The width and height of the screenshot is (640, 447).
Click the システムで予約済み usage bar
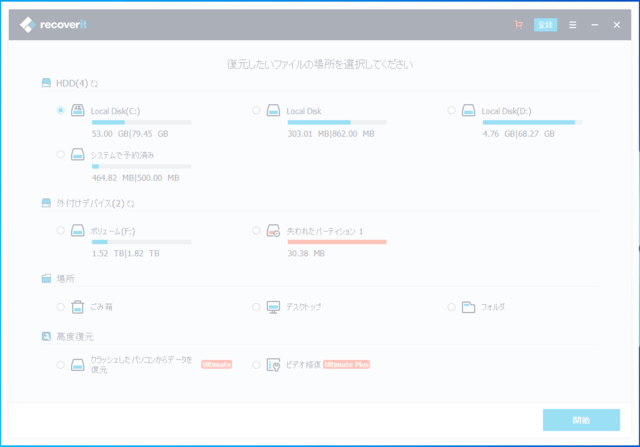coord(141,166)
